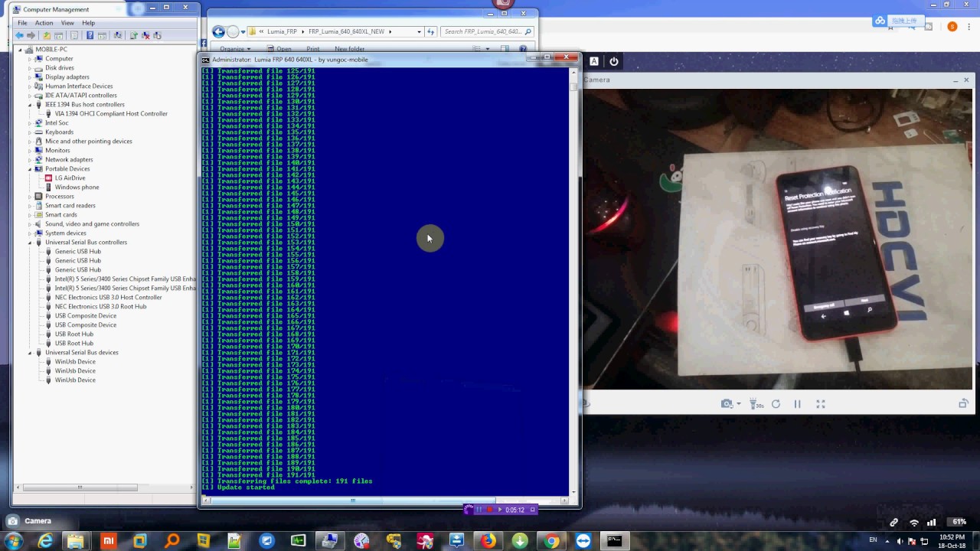
Task: Pause the camera preview
Action: pyautogui.click(x=797, y=404)
